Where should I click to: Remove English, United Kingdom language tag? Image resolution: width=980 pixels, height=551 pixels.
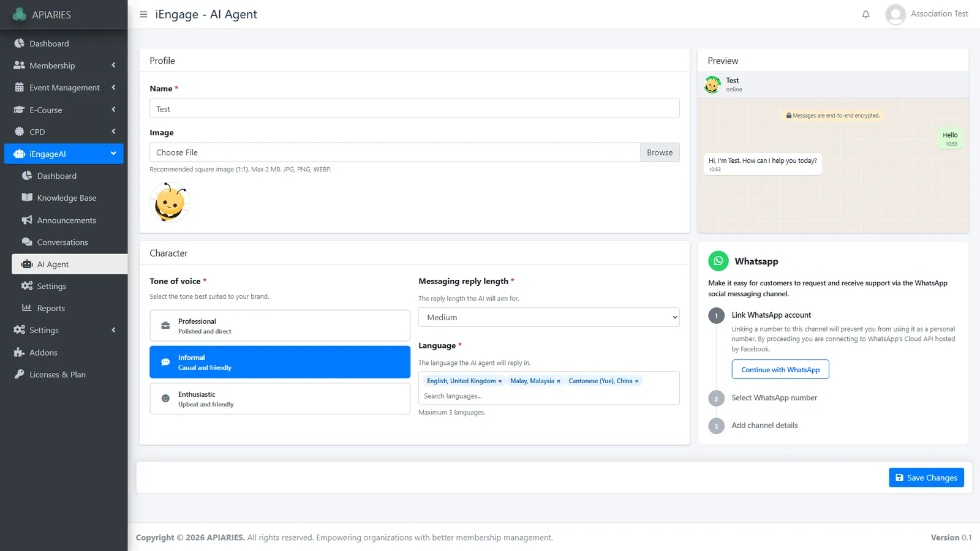coord(500,381)
